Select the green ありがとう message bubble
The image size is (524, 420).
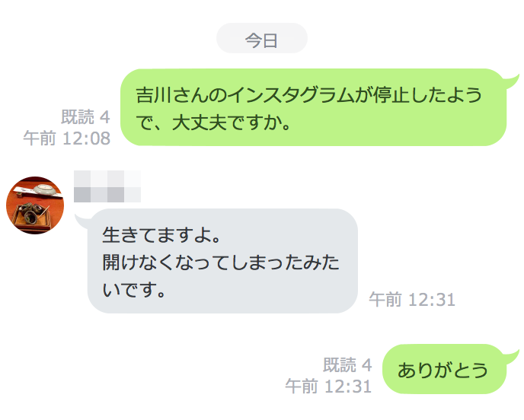pos(445,369)
